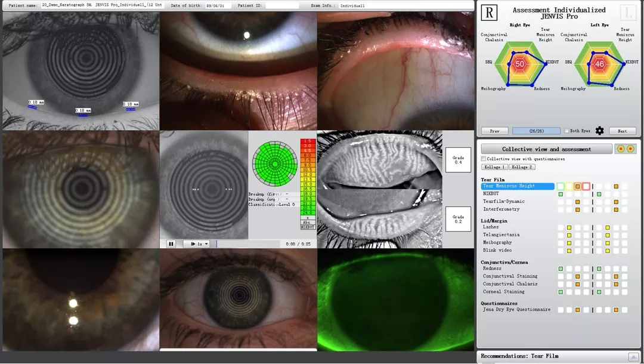Screen dimensions: 644x364
Task: Open Kollage 2 view
Action: [x=521, y=167]
